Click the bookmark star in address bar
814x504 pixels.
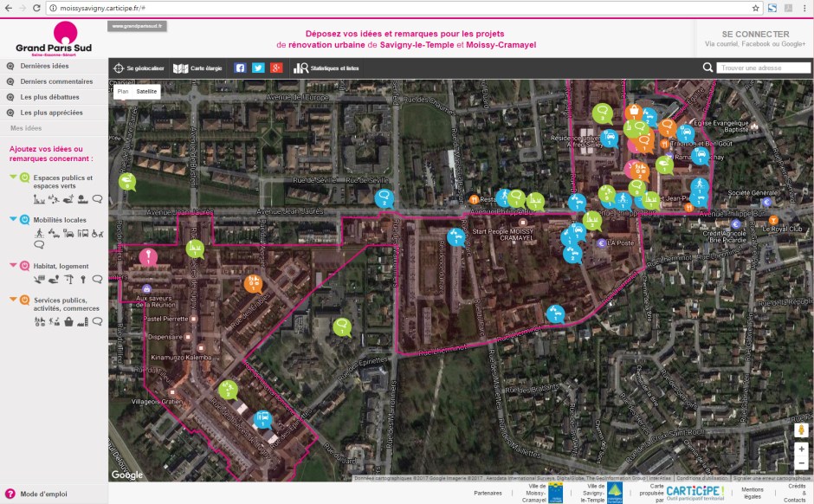tap(755, 7)
